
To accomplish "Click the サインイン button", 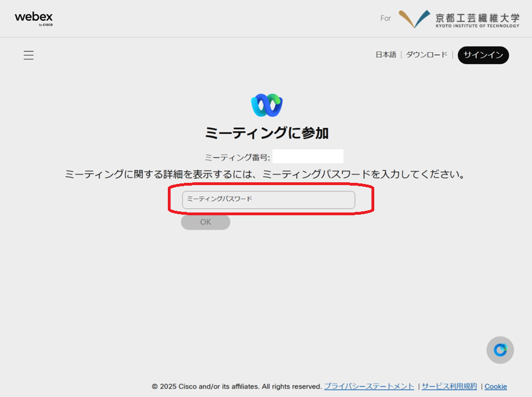I will (483, 55).
